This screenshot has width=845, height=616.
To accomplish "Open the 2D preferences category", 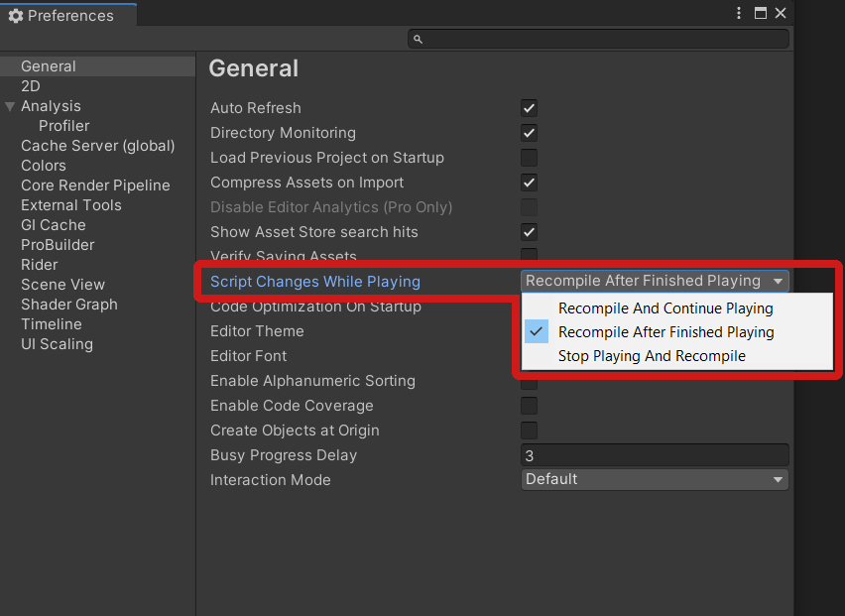I will pos(30,86).
